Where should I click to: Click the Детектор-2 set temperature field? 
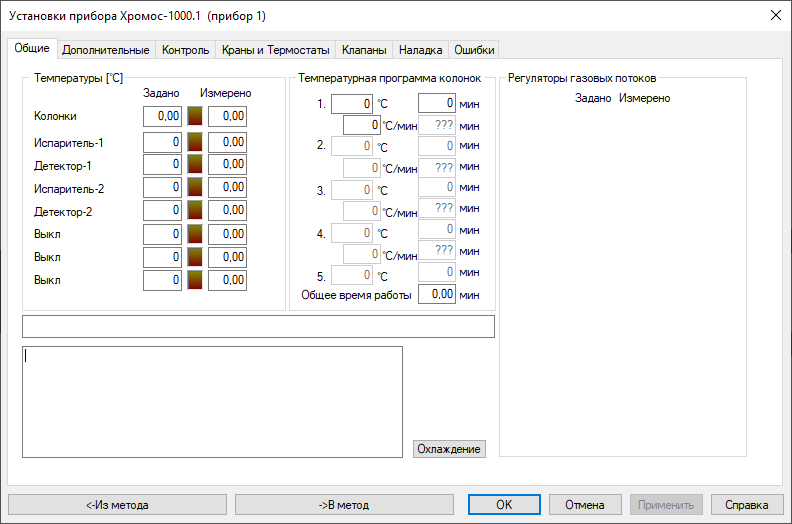[x=162, y=211]
